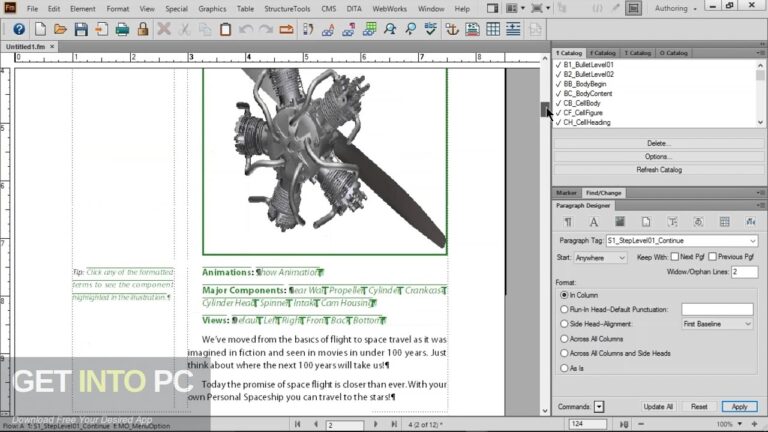Open Advanced properties icon in Paragraph Designer
768x432 pixels.
pos(698,222)
